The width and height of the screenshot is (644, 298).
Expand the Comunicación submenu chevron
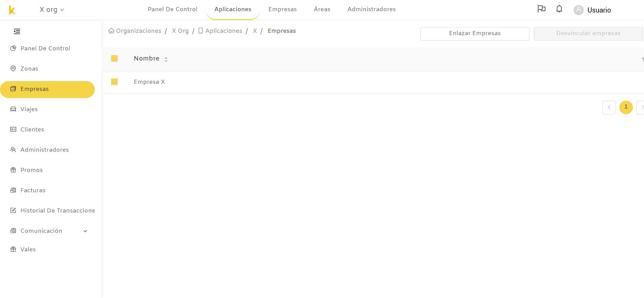[x=85, y=231]
